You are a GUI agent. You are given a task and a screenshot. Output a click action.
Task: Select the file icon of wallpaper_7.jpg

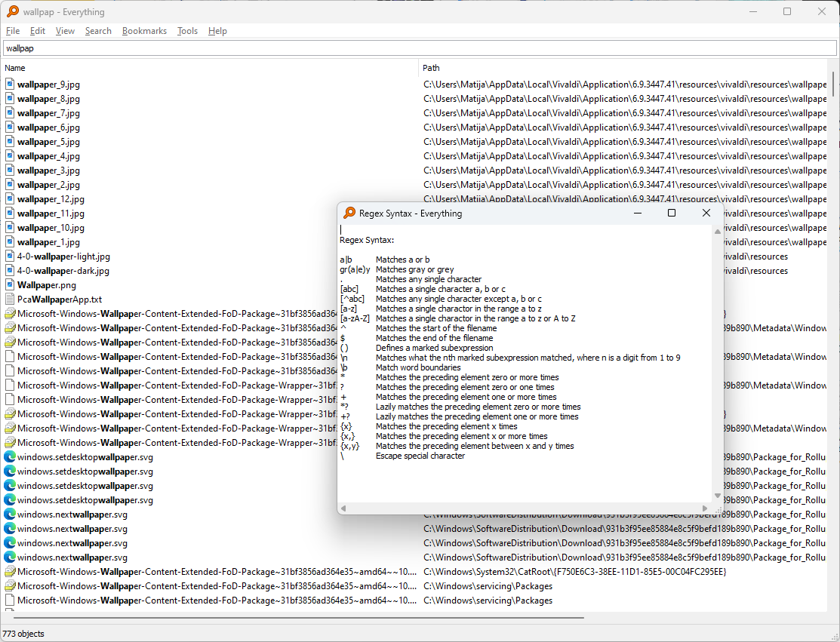point(10,113)
